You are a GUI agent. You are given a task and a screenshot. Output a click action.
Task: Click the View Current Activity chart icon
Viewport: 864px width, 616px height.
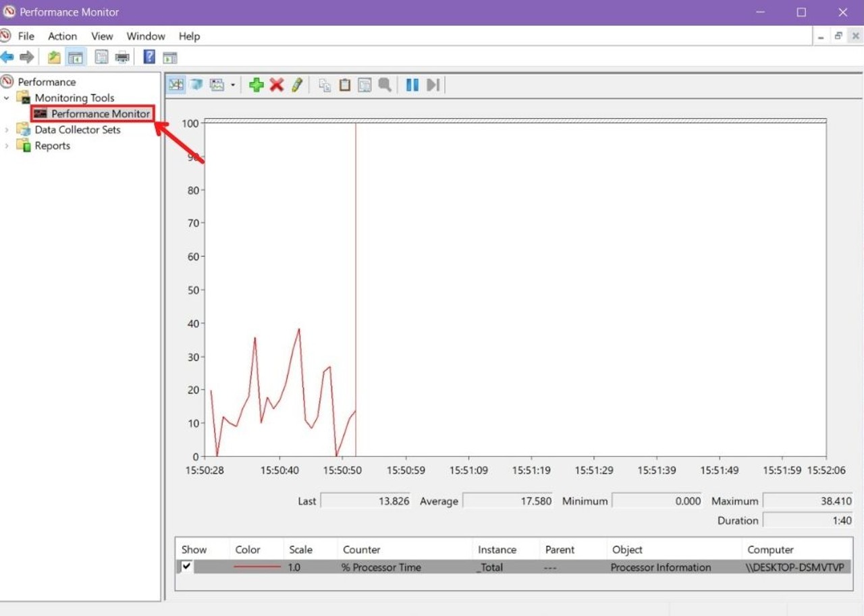(175, 84)
